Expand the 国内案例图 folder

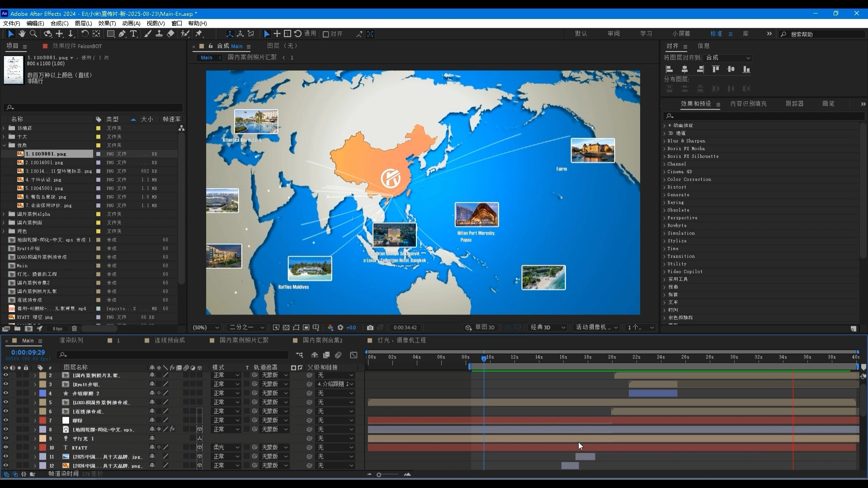tap(4, 223)
